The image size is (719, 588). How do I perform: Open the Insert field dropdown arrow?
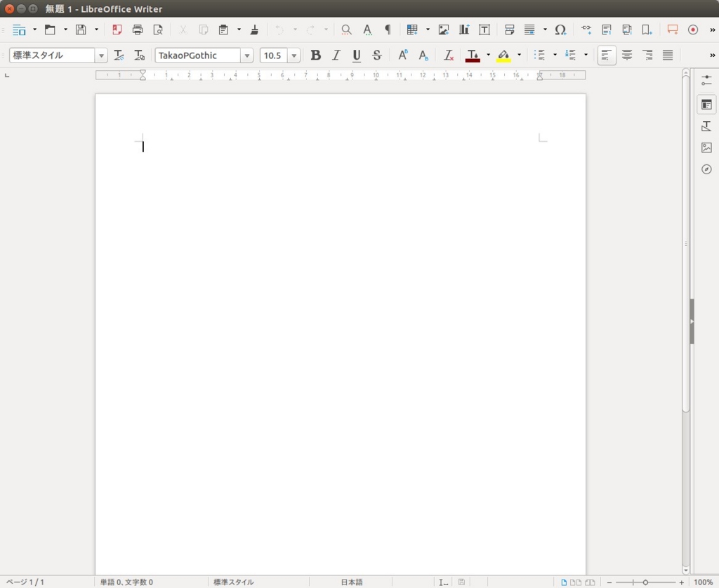pos(545,30)
